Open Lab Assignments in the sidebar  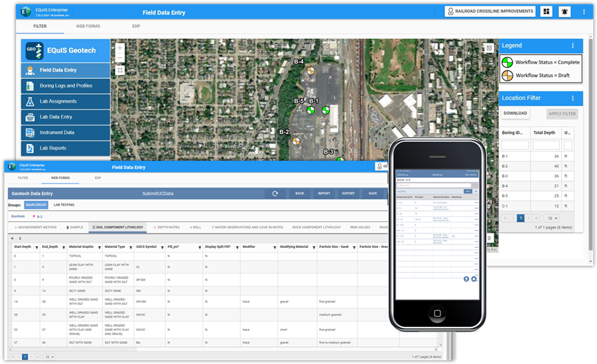click(x=66, y=101)
